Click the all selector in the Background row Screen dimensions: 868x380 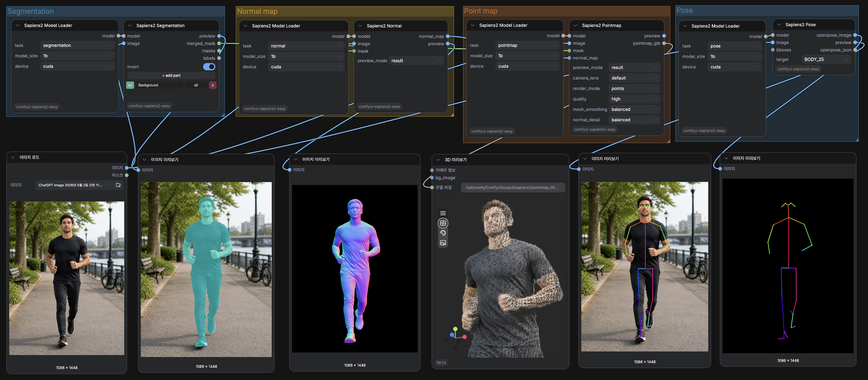(x=196, y=85)
